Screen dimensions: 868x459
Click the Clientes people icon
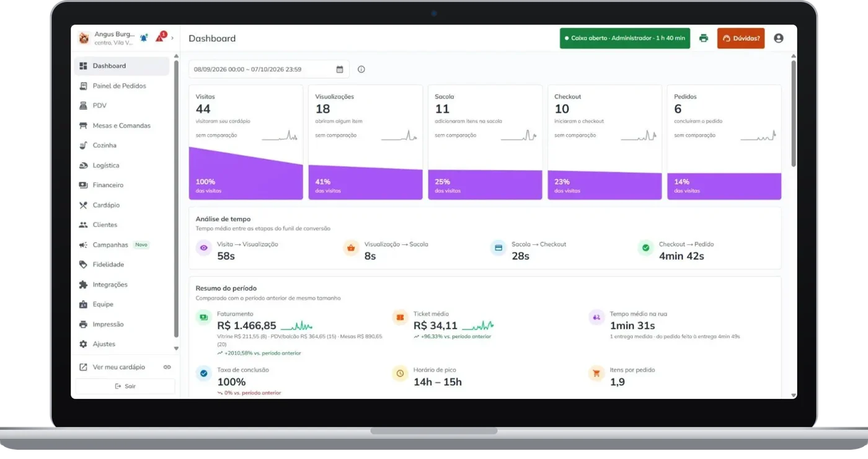pyautogui.click(x=83, y=225)
